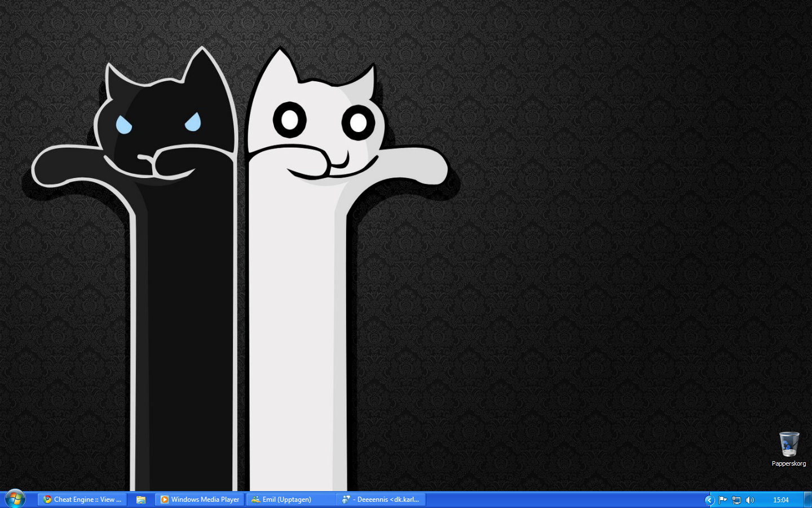Collapse the notification area using the chevron
This screenshot has width=812, height=508.
(x=709, y=500)
